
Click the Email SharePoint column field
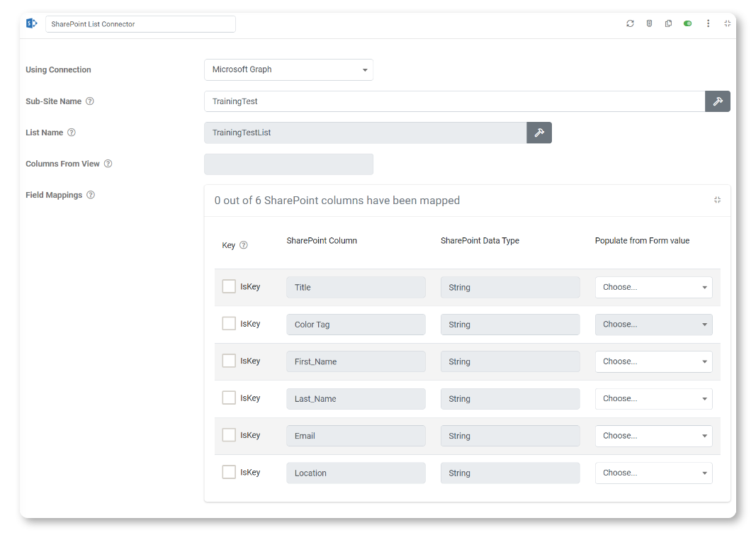[x=356, y=436]
